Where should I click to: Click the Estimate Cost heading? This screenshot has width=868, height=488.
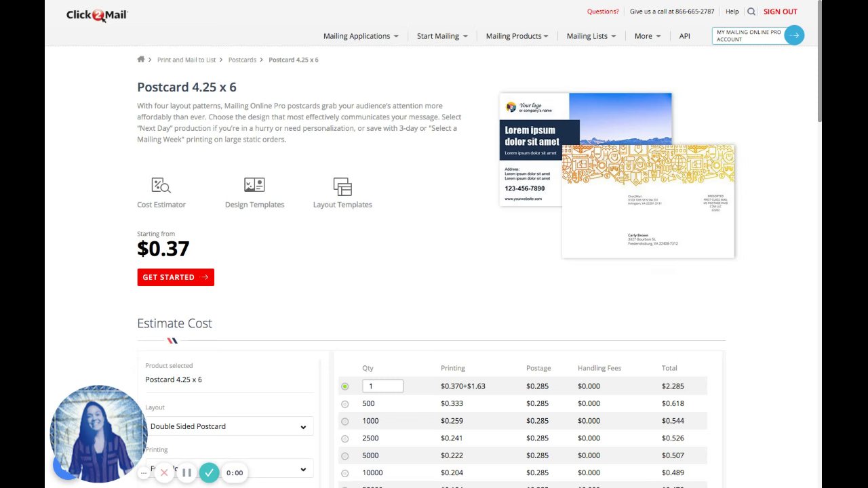pos(174,323)
